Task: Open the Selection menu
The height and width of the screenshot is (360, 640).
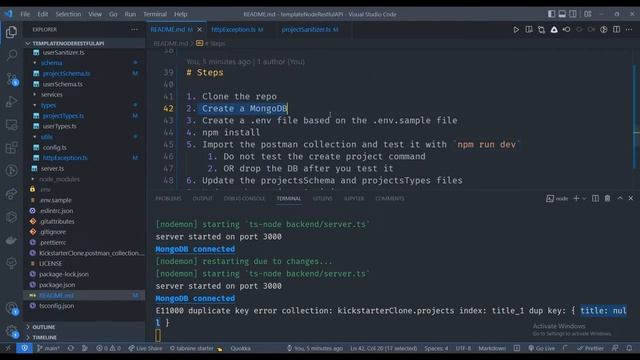Action: coord(68,14)
